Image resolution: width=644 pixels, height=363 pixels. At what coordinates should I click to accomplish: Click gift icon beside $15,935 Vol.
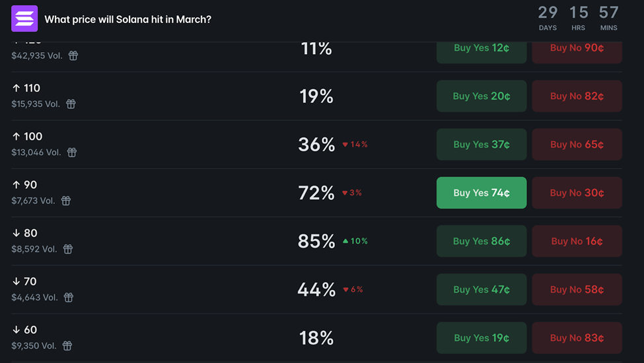coord(71,104)
